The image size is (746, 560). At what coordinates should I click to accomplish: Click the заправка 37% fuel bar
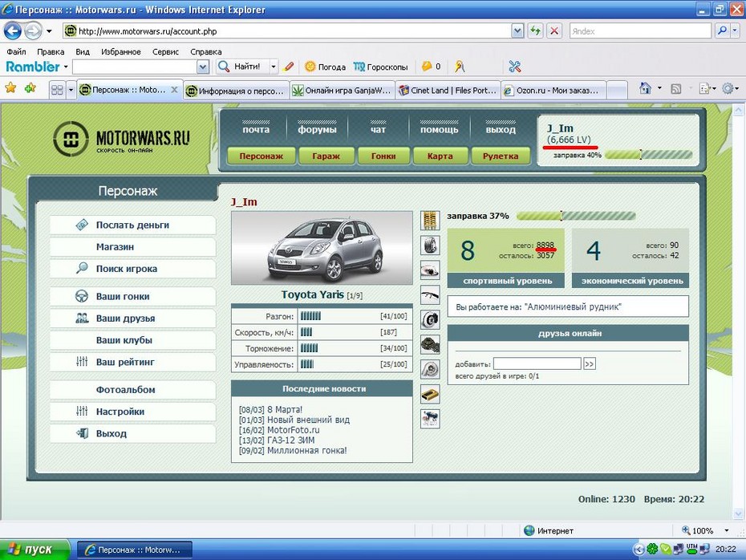point(576,216)
